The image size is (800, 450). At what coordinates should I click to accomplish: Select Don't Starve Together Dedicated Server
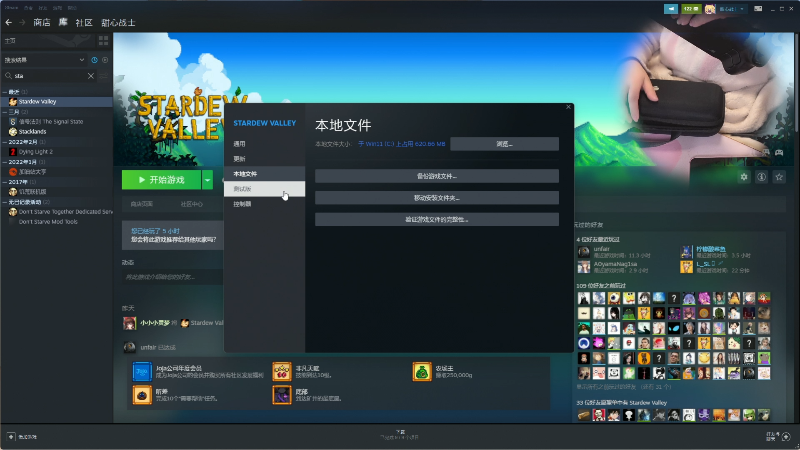click(x=56, y=212)
